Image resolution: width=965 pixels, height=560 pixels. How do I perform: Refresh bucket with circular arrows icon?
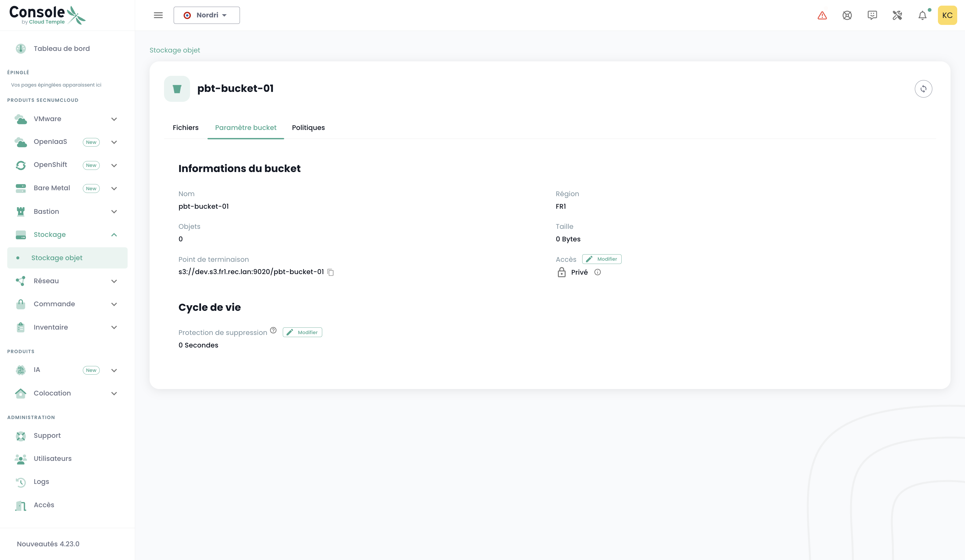pos(923,89)
